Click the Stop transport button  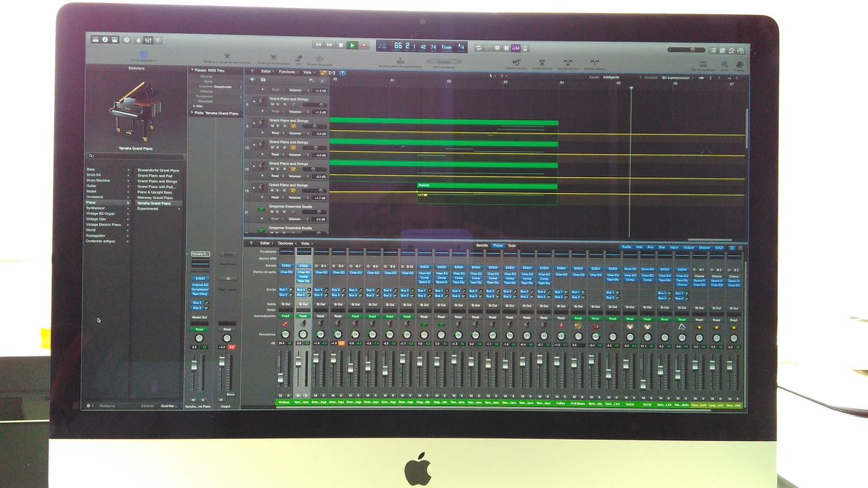pos(341,45)
